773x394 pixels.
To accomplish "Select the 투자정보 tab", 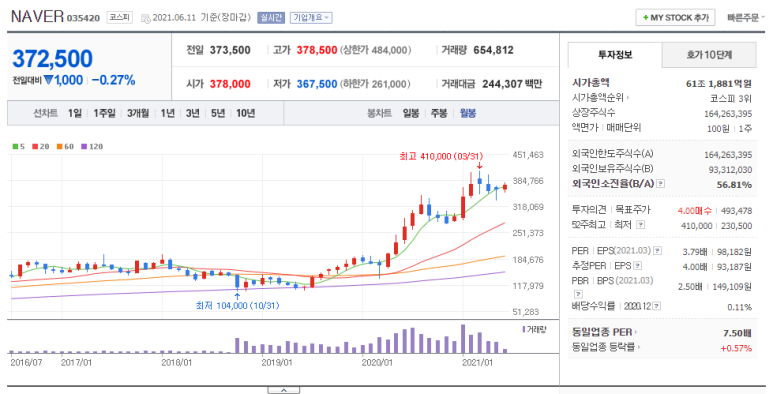I will (615, 55).
